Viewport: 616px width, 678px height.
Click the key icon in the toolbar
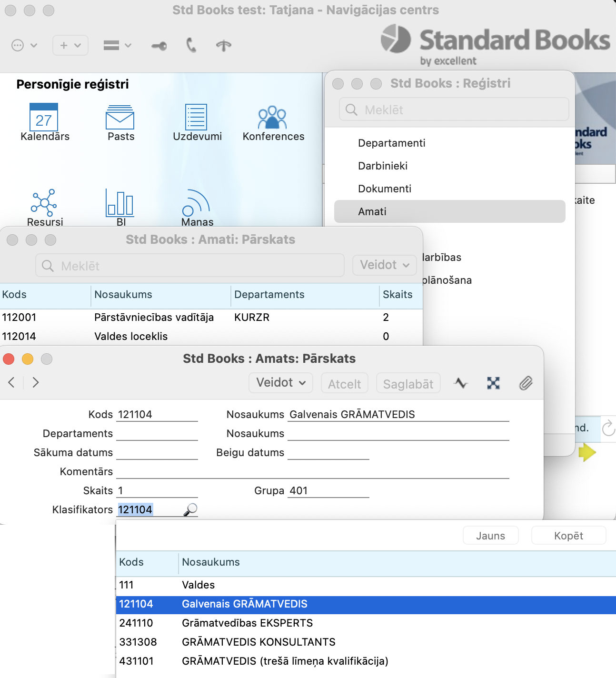(159, 46)
